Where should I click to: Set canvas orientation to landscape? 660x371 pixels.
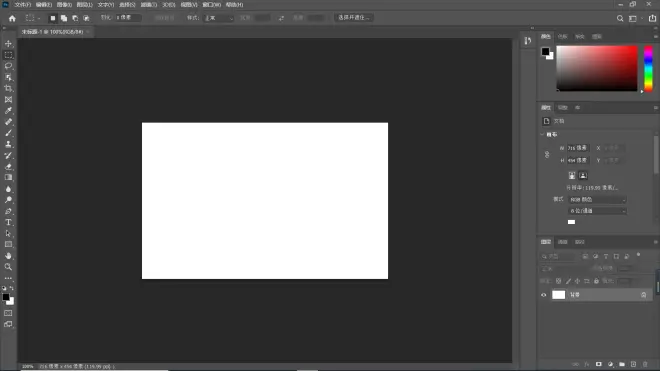(583, 176)
